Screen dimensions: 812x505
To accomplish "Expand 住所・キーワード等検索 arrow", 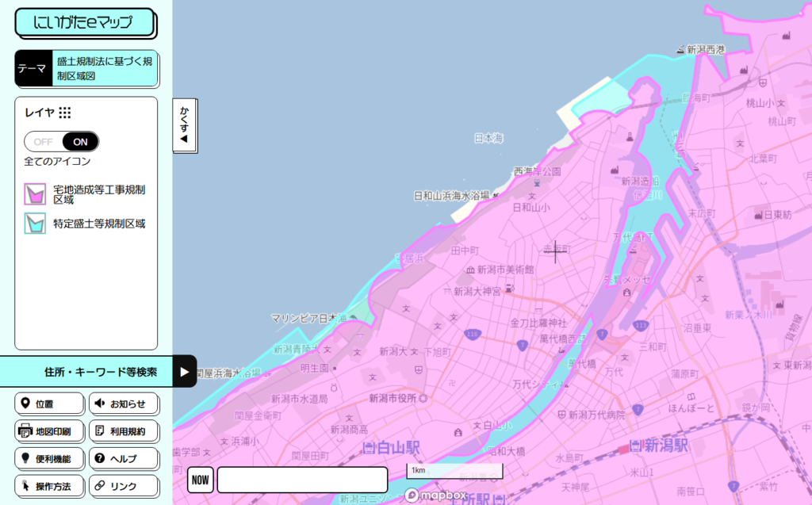I will (184, 371).
